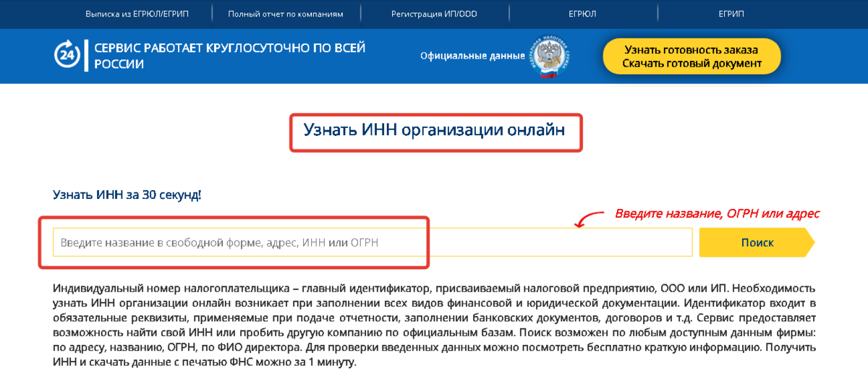The height and width of the screenshot is (371, 868).
Task: Select the ЕГРИП navigation item
Action: 731,14
